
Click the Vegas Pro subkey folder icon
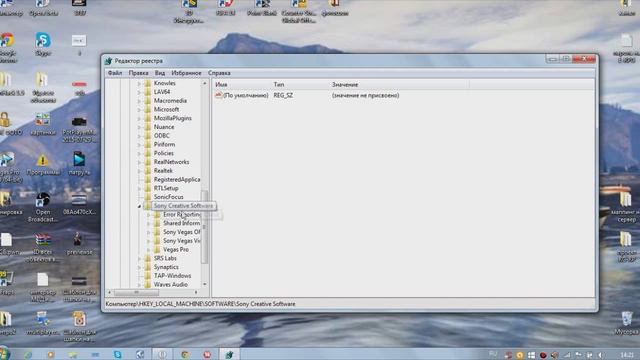click(157, 249)
